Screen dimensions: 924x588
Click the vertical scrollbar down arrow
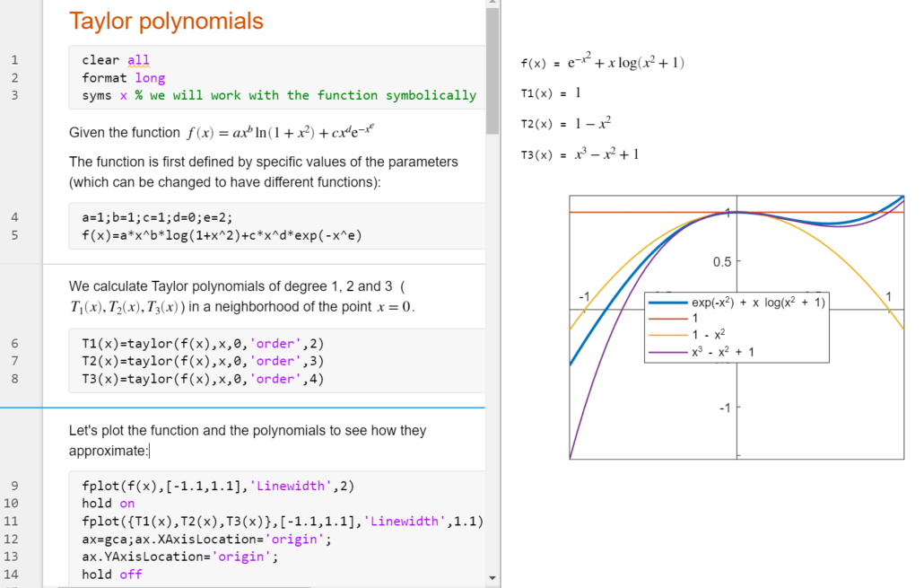[x=492, y=576]
